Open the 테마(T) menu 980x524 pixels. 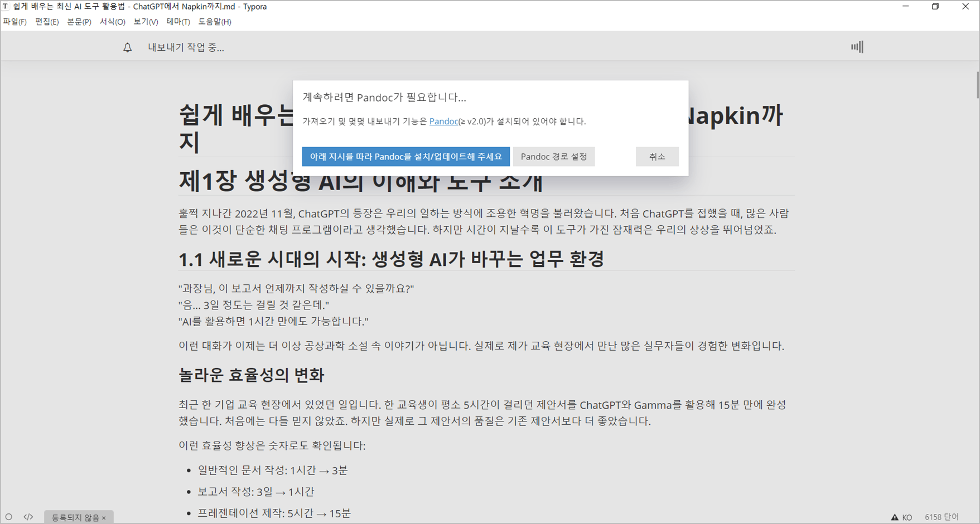[178, 22]
